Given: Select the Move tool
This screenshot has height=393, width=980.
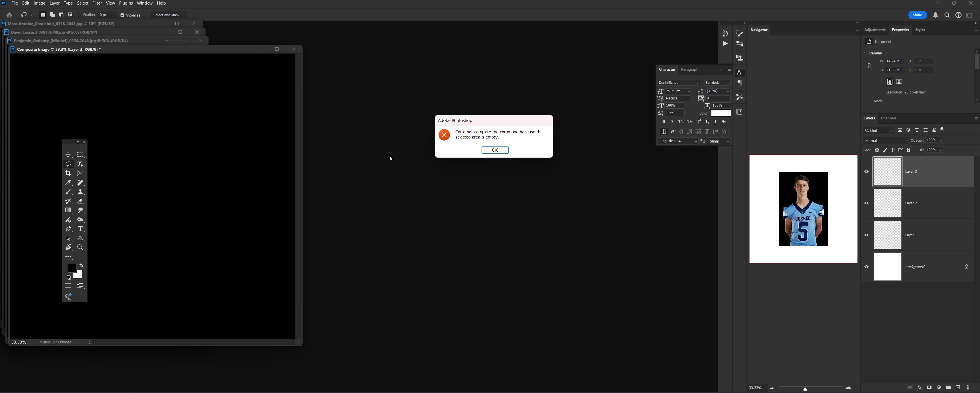Looking at the screenshot, I should 68,155.
